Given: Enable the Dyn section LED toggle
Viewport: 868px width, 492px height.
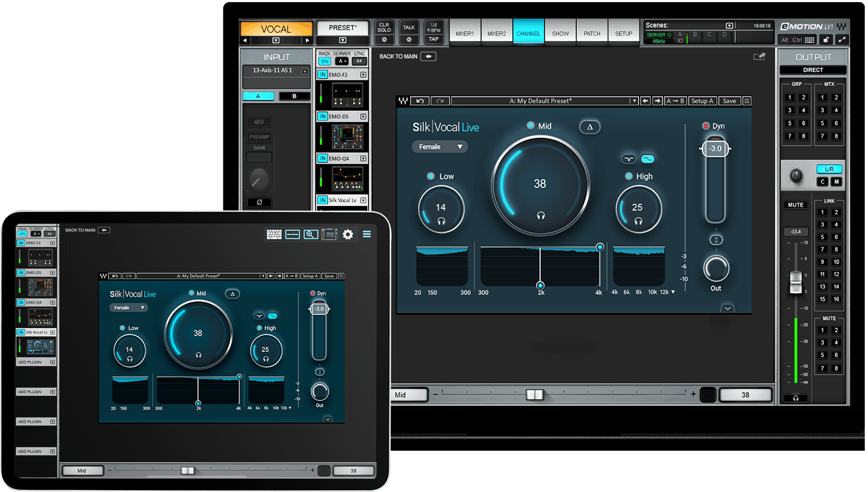Looking at the screenshot, I should coord(706,125).
